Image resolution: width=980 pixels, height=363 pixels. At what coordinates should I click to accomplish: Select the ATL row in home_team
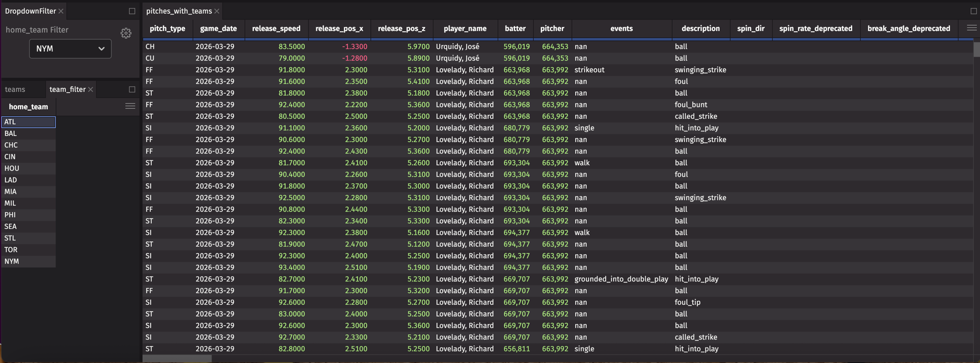pyautogui.click(x=29, y=122)
